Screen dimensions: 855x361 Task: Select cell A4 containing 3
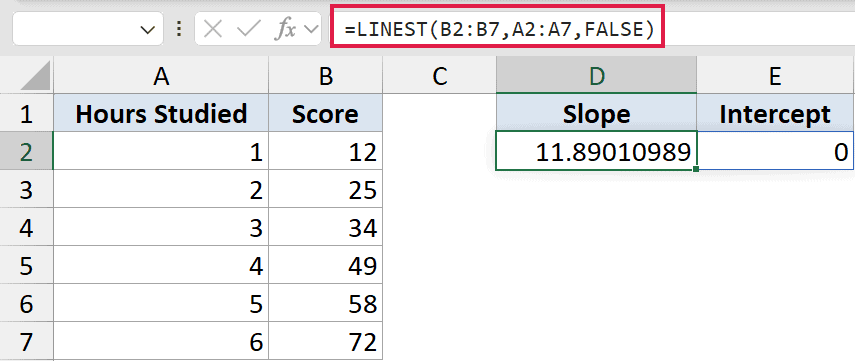click(x=161, y=227)
